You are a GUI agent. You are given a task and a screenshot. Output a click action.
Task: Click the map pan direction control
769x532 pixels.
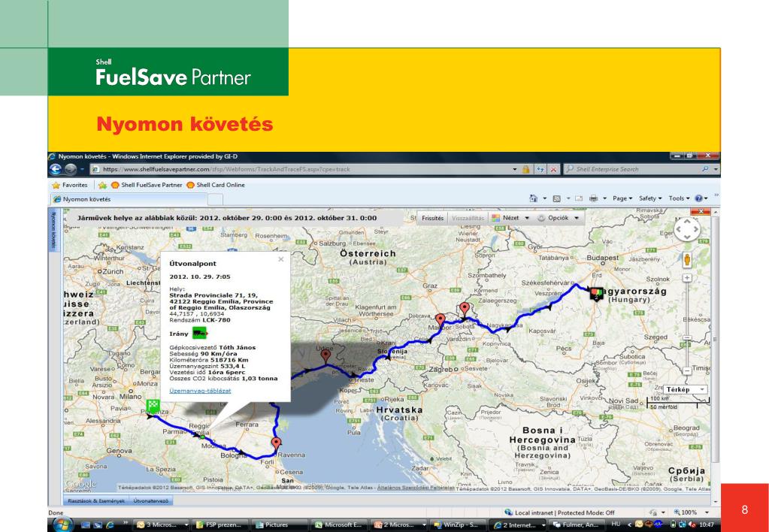(x=687, y=229)
